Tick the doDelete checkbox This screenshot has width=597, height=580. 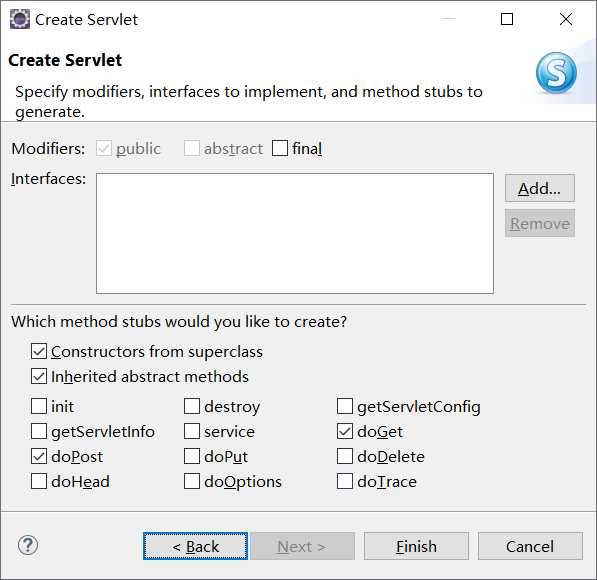(345, 456)
